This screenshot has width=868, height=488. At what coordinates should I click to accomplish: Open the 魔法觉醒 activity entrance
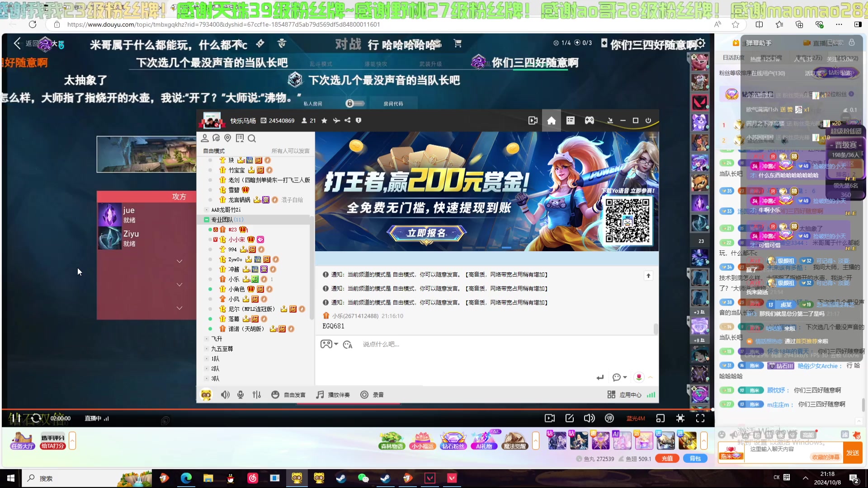coord(514,441)
